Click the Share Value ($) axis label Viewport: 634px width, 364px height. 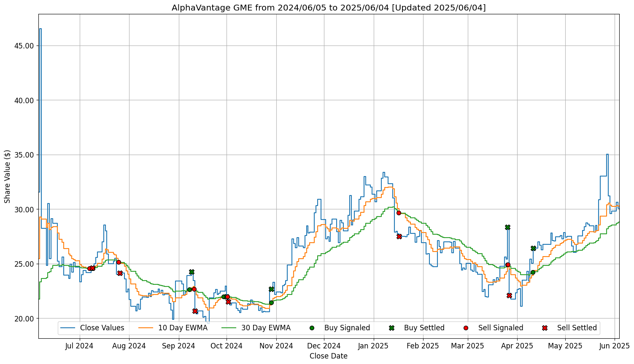(7, 176)
